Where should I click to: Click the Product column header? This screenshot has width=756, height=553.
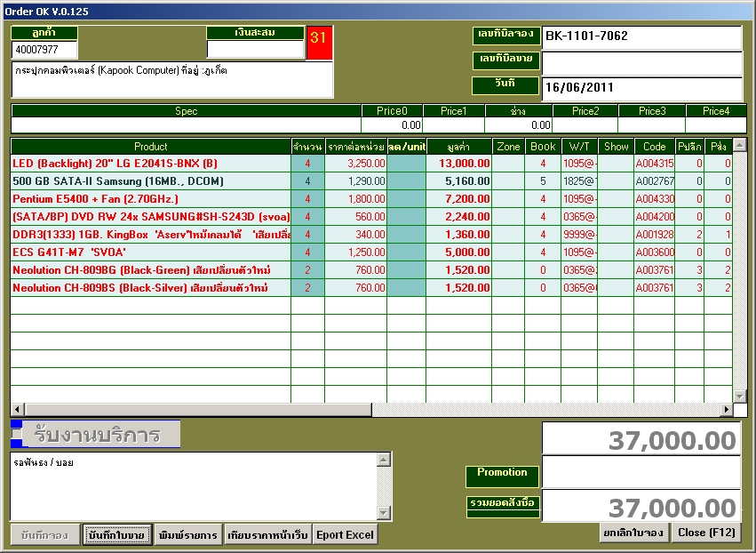coord(151,146)
